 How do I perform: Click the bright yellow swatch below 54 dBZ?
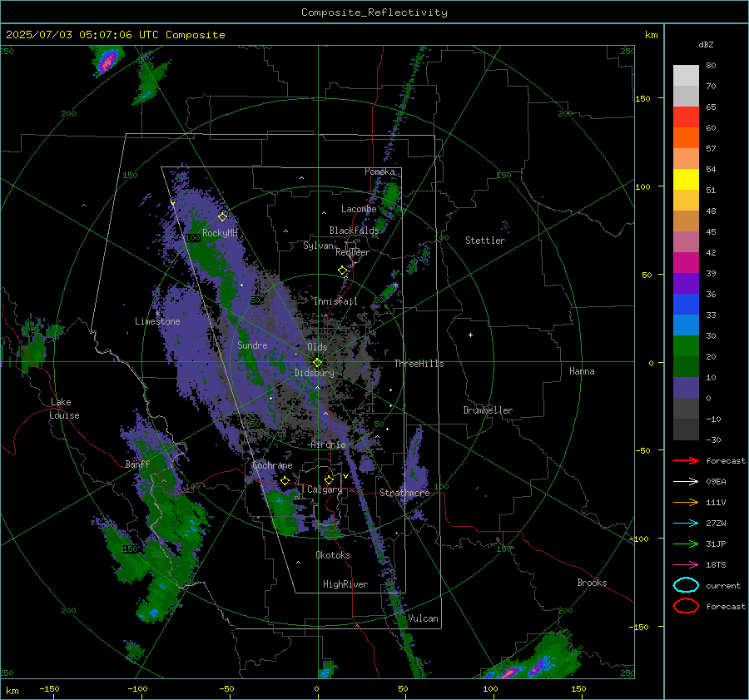[x=686, y=179]
